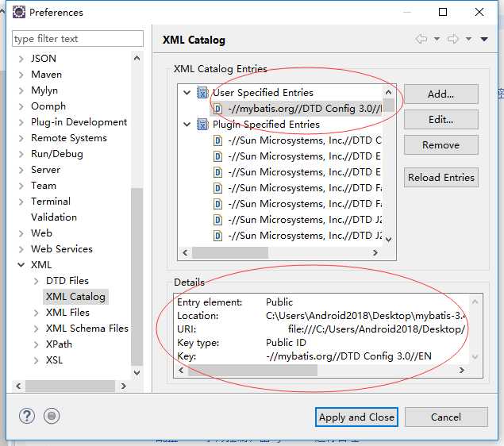504x446 pixels.
Task: Open the back history dropdown arrow
Action: point(437,39)
